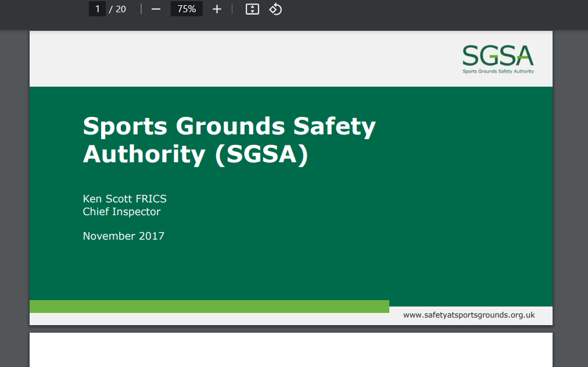Click the rotate page icon
The width and height of the screenshot is (588, 367).
[275, 9]
